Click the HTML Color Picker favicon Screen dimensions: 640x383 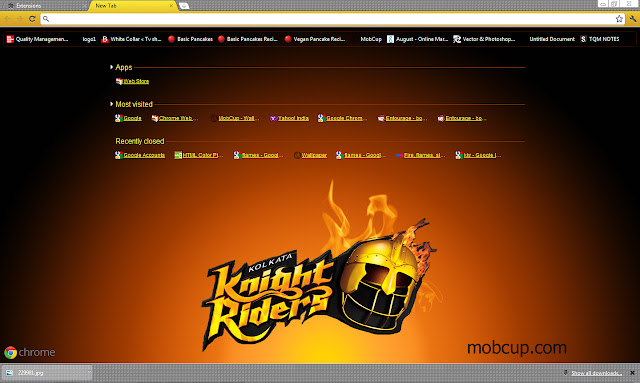[x=178, y=155]
